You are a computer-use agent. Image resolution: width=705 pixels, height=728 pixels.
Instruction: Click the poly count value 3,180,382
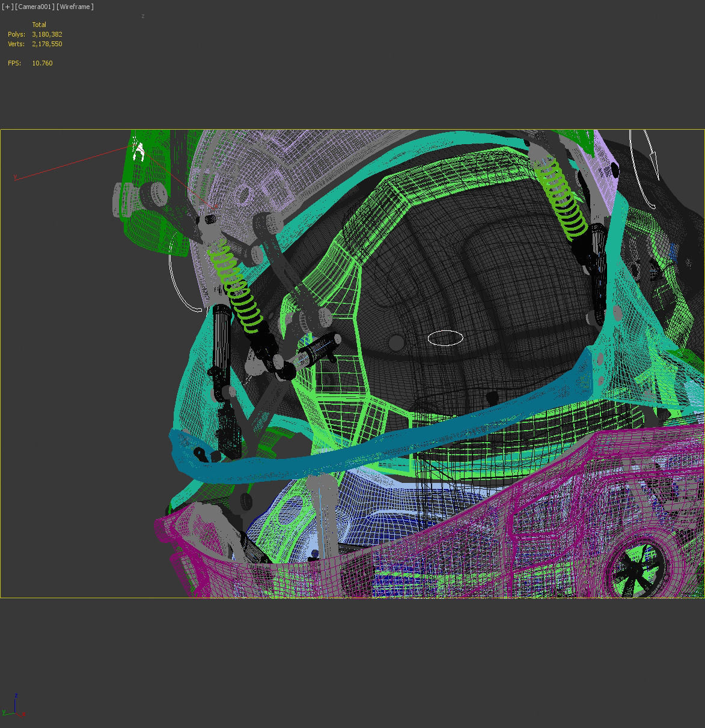pos(47,34)
